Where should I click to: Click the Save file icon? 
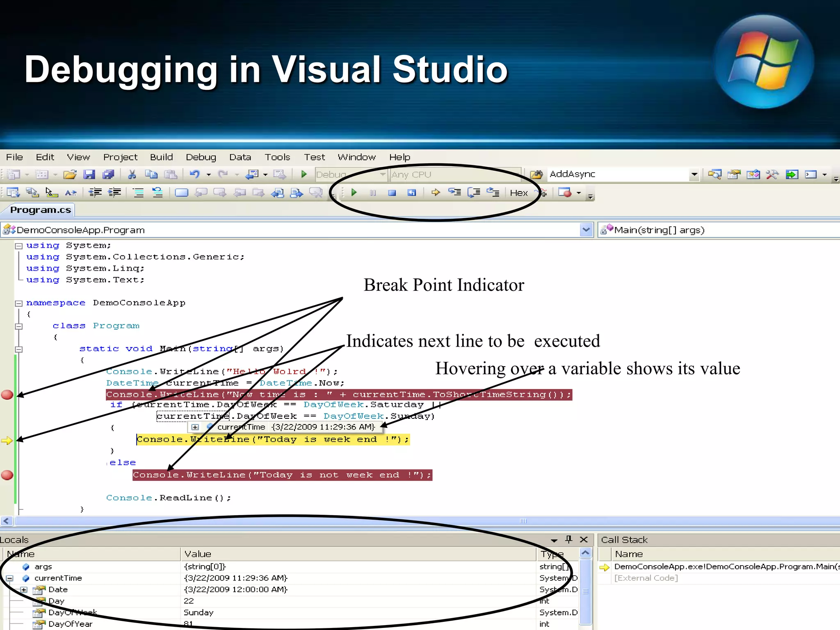pyautogui.click(x=89, y=175)
